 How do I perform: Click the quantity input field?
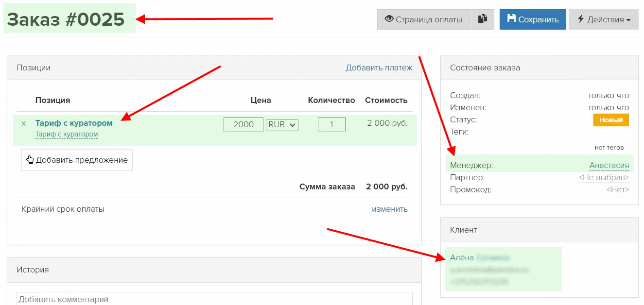331,124
